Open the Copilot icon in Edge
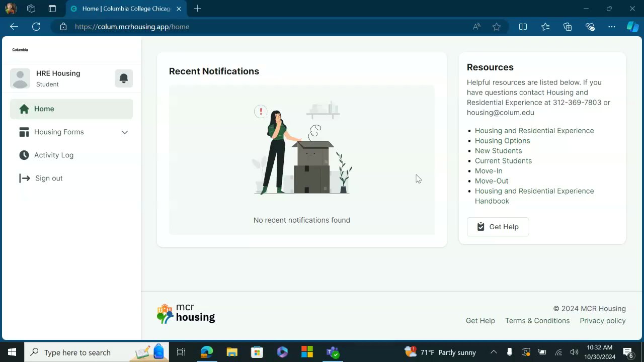Screen dimensions: 644x362 tap(632, 27)
